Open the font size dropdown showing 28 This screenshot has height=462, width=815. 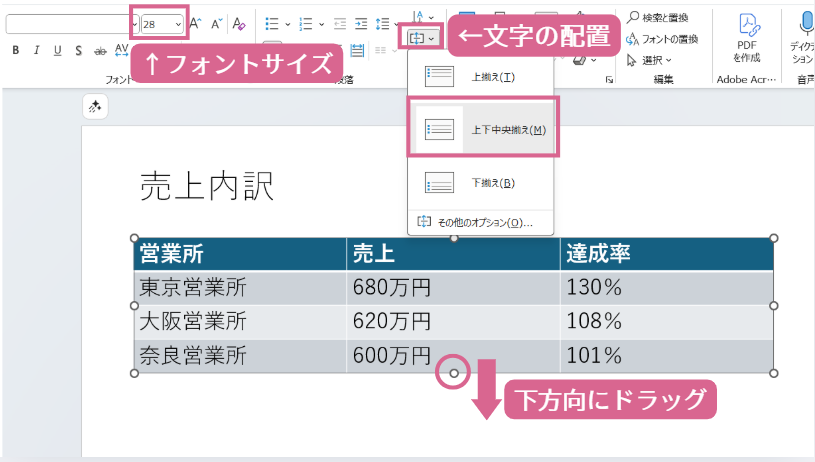click(178, 23)
